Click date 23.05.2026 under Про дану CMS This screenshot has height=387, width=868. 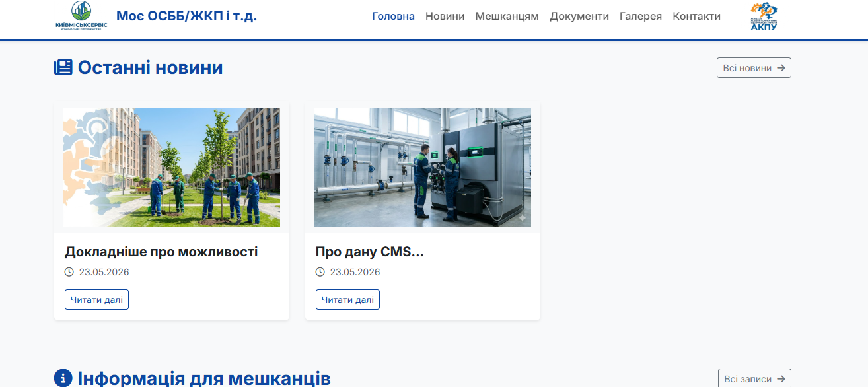355,272
